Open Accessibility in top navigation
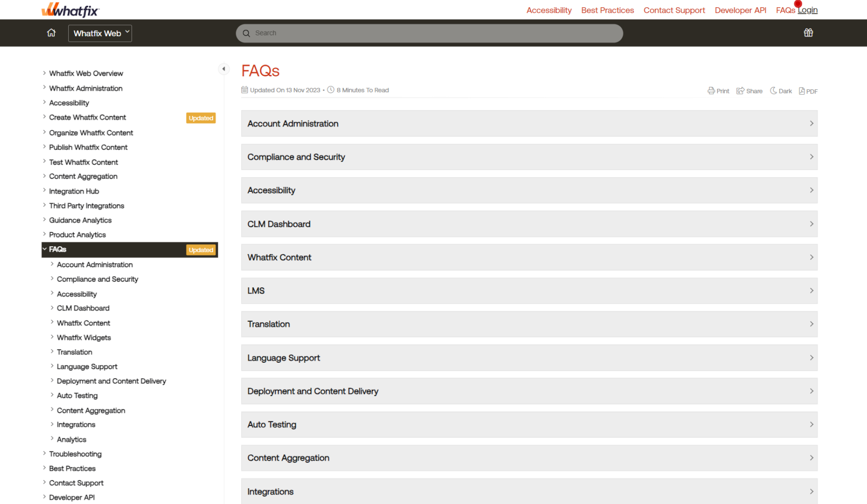Image resolution: width=867 pixels, height=504 pixels. click(549, 10)
